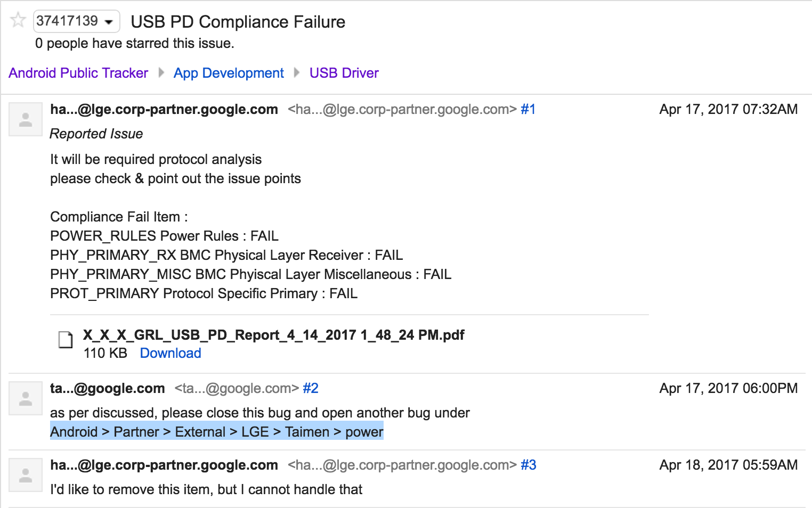Screen dimensions: 812x508
Task: Click the PDF attachment file icon
Action: (x=66, y=339)
